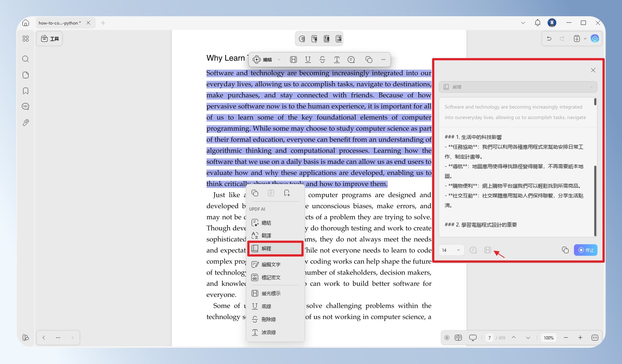The width and height of the screenshot is (622, 364).
Task: Click the 停止 button
Action: 586,250
